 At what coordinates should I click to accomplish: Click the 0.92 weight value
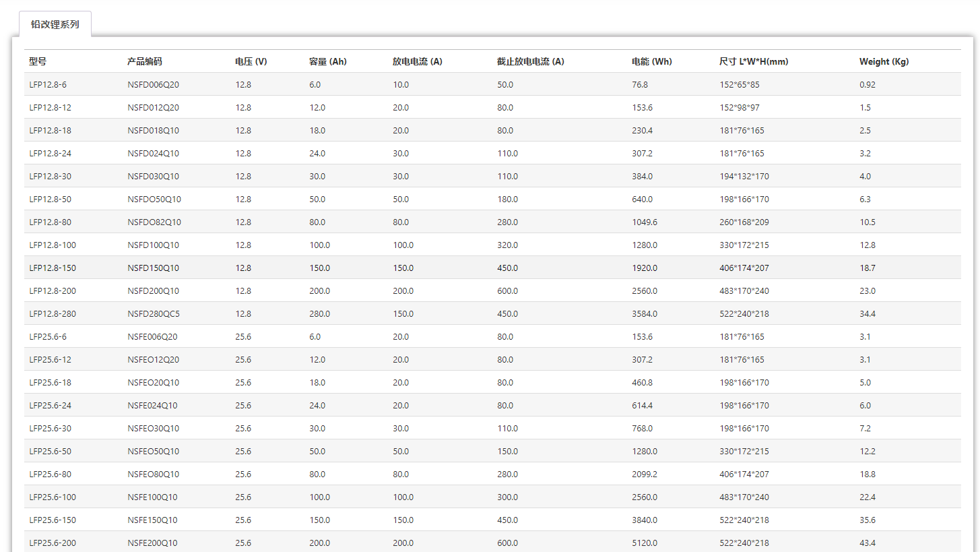pos(868,84)
